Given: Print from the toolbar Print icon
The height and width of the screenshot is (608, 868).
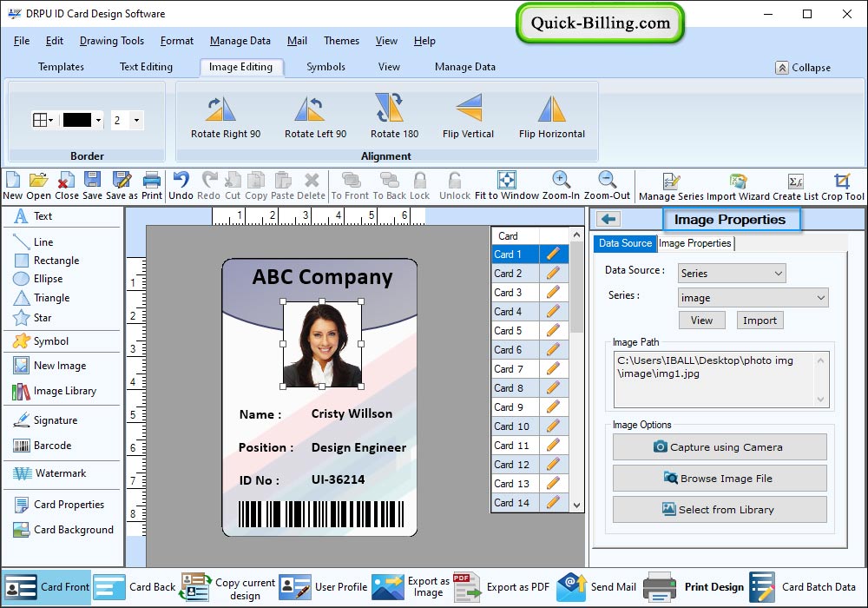Looking at the screenshot, I should click(152, 186).
